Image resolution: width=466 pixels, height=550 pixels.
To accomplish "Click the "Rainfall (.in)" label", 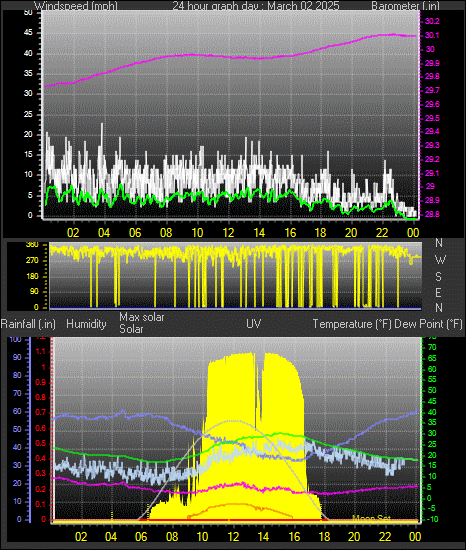I will pos(28,324).
